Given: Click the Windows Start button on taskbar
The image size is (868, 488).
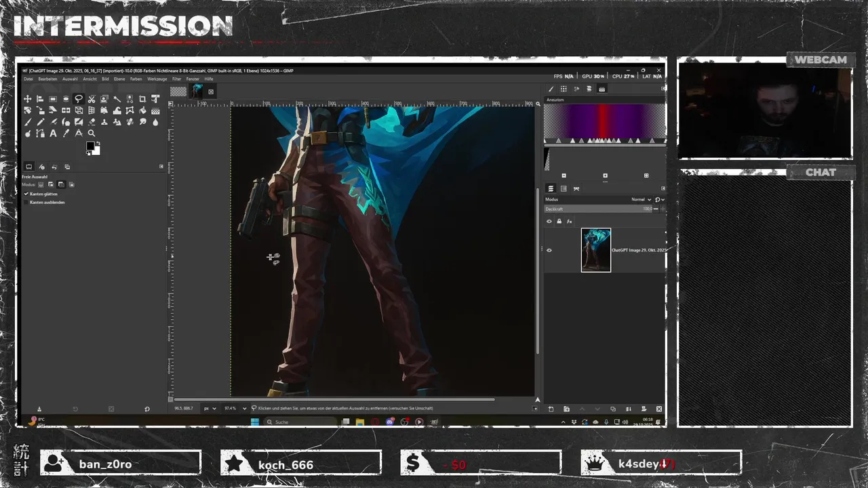Looking at the screenshot, I should [x=254, y=422].
